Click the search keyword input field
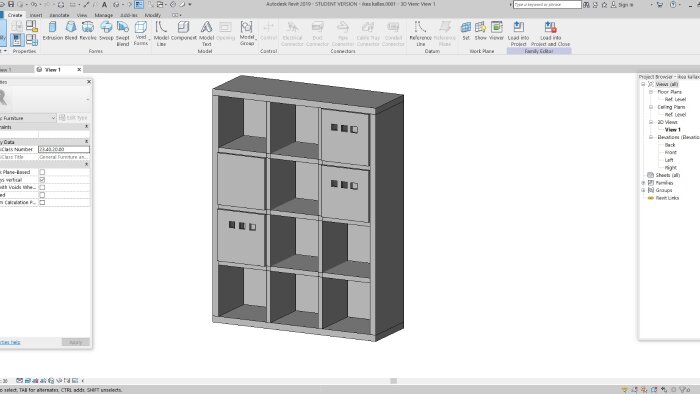Viewport: 700px width, 394px height. (x=547, y=4)
